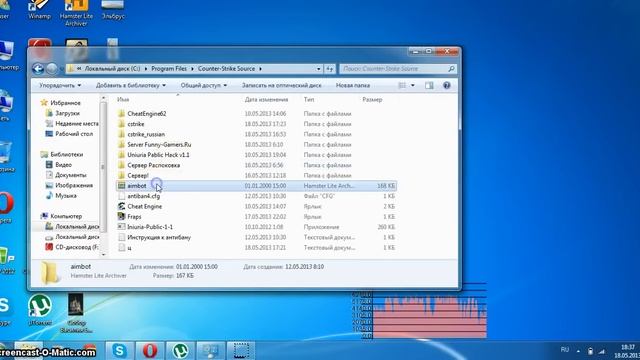Click the modified date 01.01.2000 15:00 of aimbot
The width and height of the screenshot is (640, 360).
click(x=265, y=186)
